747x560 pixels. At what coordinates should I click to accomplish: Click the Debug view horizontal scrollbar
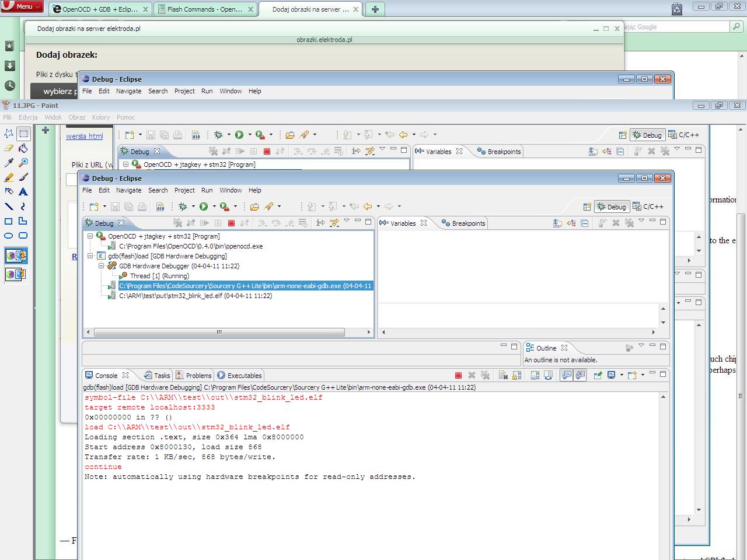coord(219,332)
